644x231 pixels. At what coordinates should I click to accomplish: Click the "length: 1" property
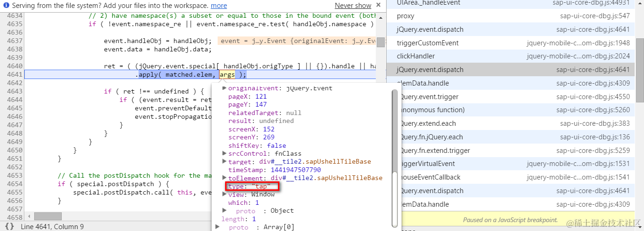[239, 219]
